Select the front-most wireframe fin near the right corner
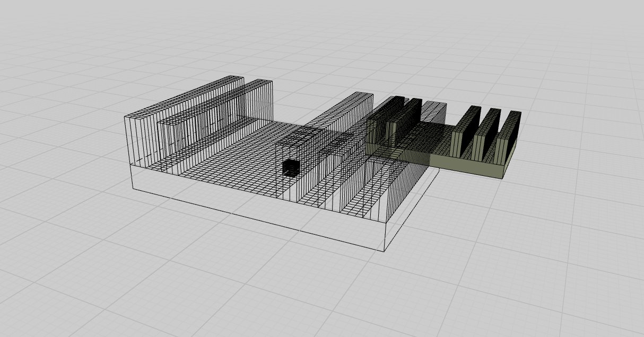Screen dimensions: 644x337 click(404, 190)
